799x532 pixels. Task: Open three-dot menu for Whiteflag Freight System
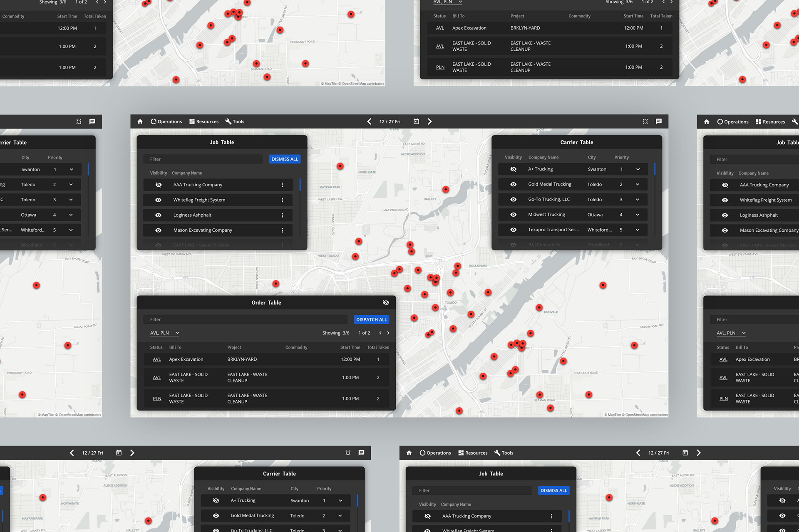point(283,200)
